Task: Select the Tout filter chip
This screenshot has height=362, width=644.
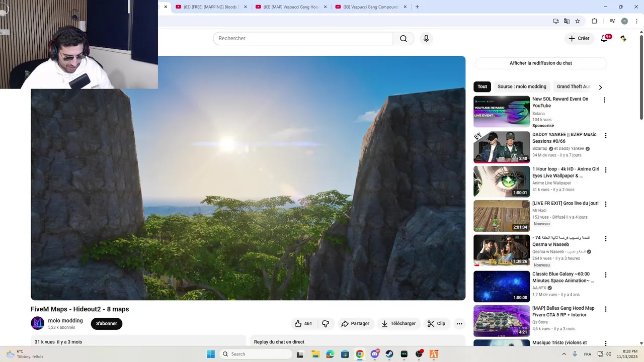Action: [x=482, y=86]
